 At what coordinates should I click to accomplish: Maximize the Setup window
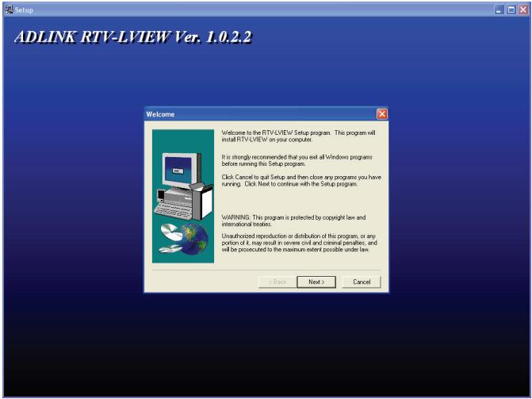tap(511, 10)
